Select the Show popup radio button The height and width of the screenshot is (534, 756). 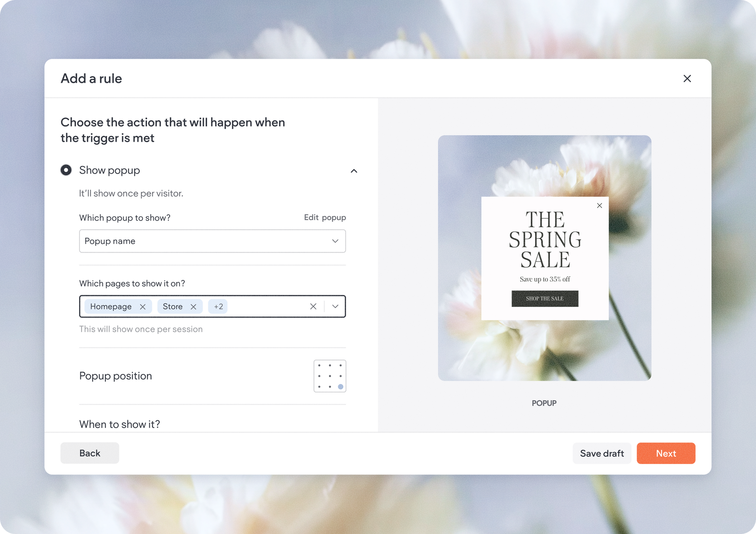pos(66,170)
